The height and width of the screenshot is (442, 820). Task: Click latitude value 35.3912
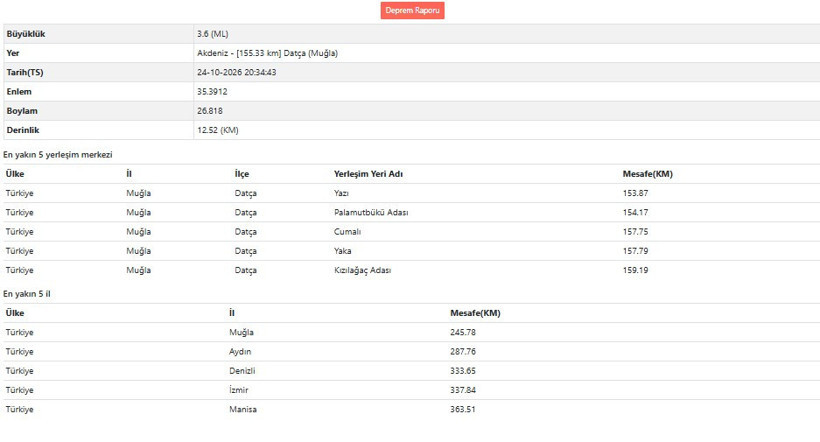[212, 92]
